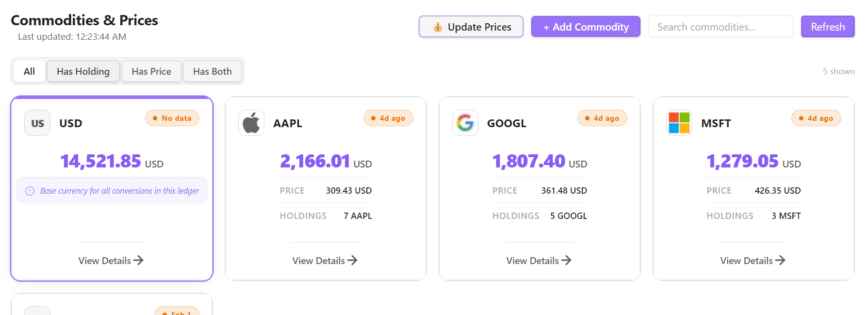Click the arrow icon on AAPL View Details
This screenshot has width=868, height=315.
353,260
